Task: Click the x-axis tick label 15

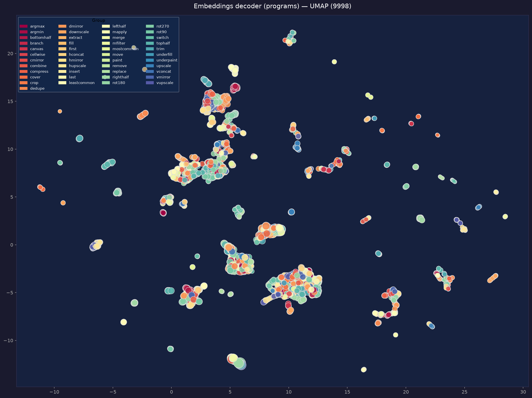Action: pos(347,392)
